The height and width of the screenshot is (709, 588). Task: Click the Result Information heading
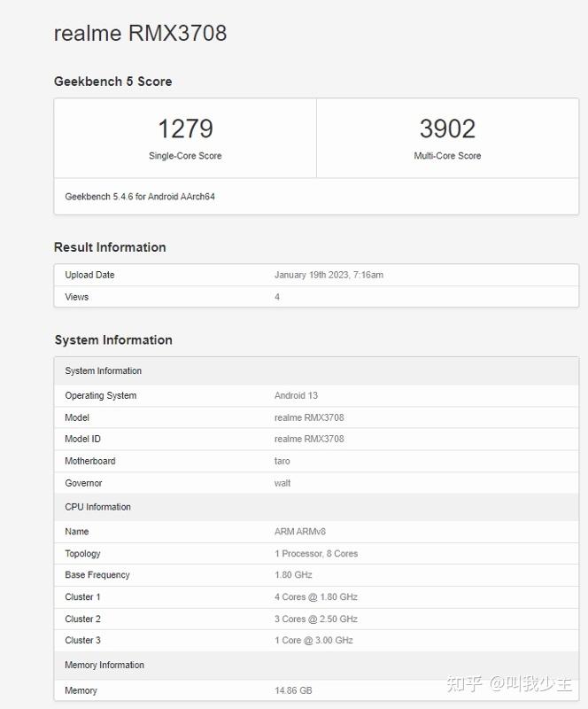click(x=110, y=247)
